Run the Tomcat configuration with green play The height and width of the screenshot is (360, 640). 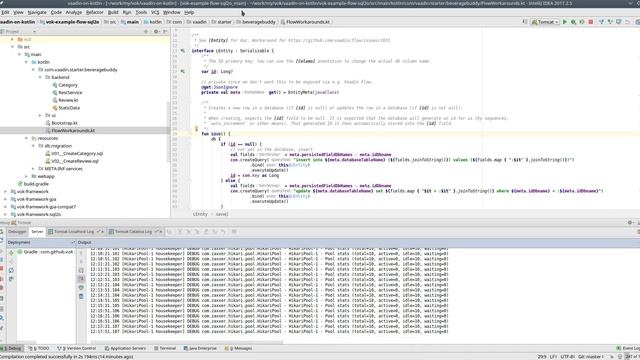point(565,22)
